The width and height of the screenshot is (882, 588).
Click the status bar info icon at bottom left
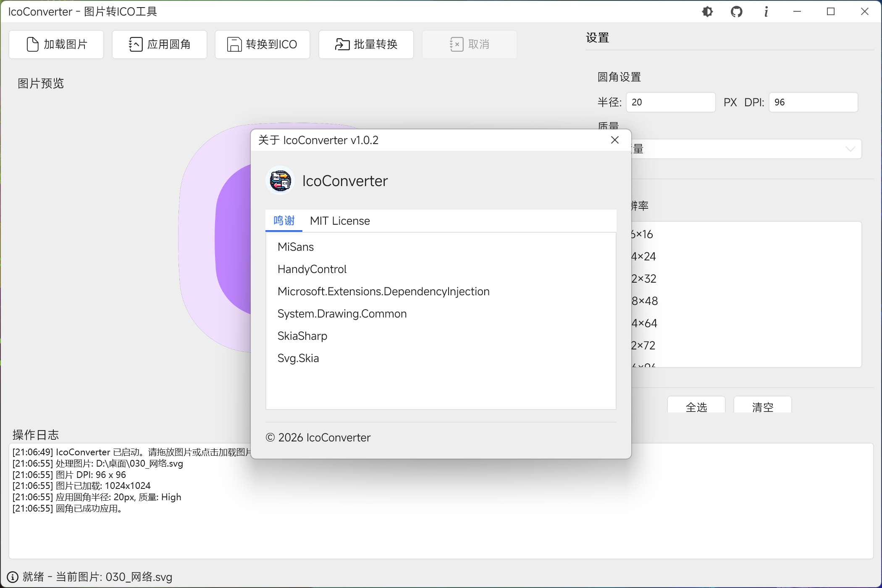click(12, 576)
